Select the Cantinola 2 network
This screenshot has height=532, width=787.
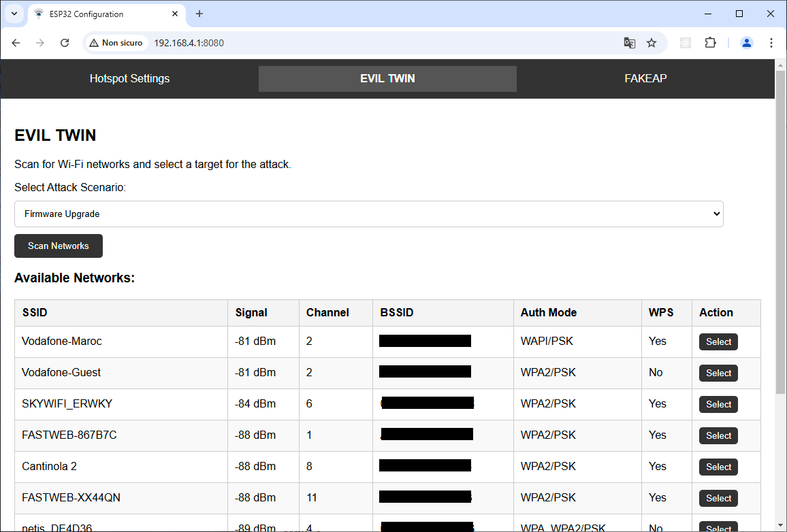pos(718,467)
